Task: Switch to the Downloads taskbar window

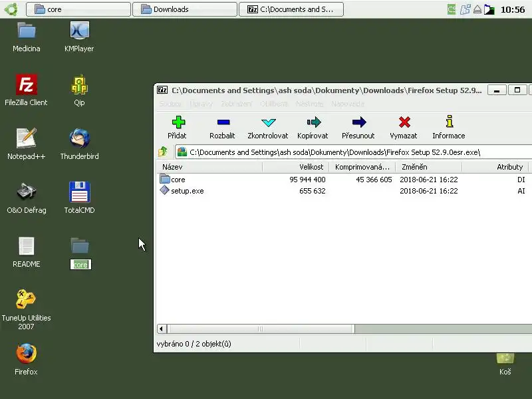Action: pos(185,9)
